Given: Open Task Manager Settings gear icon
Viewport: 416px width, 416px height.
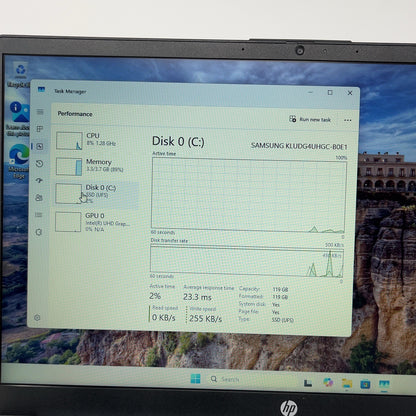Looking at the screenshot, I should pos(37,318).
